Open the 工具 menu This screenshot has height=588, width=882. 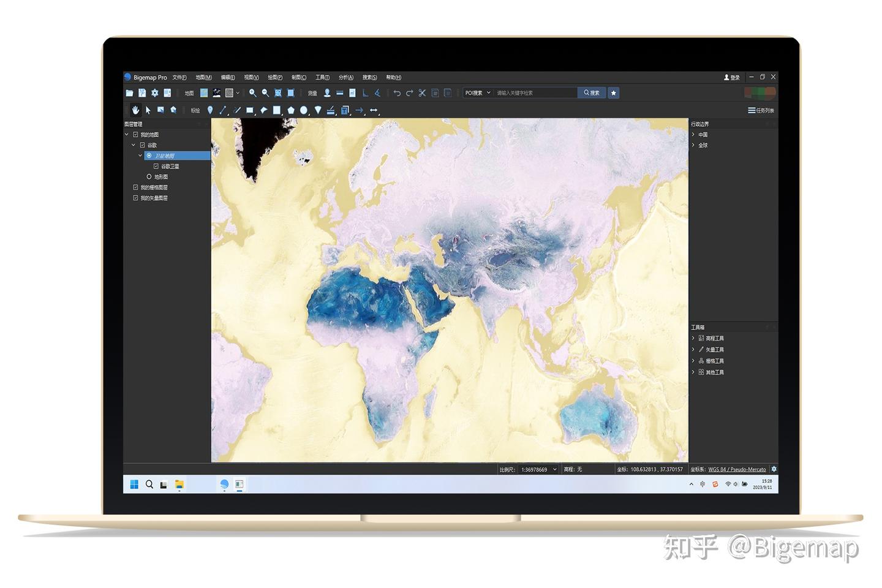pos(322,77)
